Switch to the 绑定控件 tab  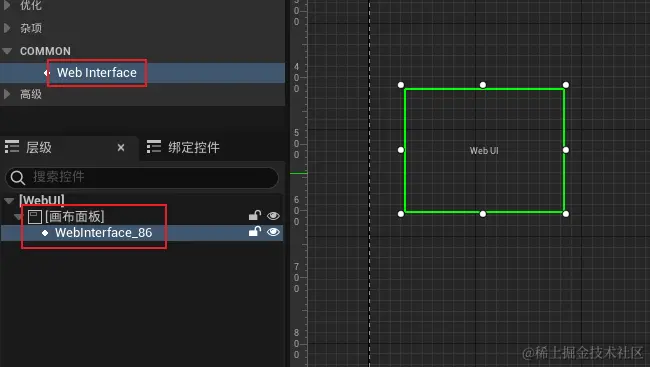pyautogui.click(x=183, y=147)
